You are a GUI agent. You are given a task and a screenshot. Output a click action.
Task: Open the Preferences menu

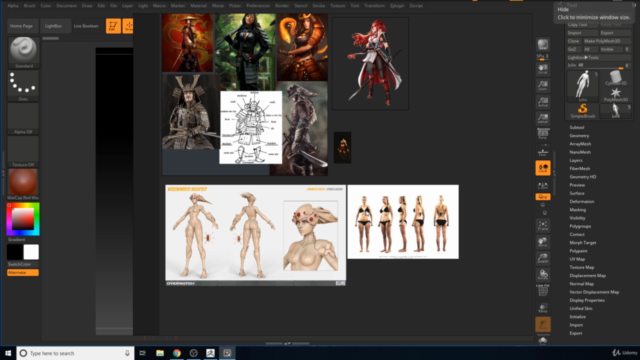coord(258,6)
